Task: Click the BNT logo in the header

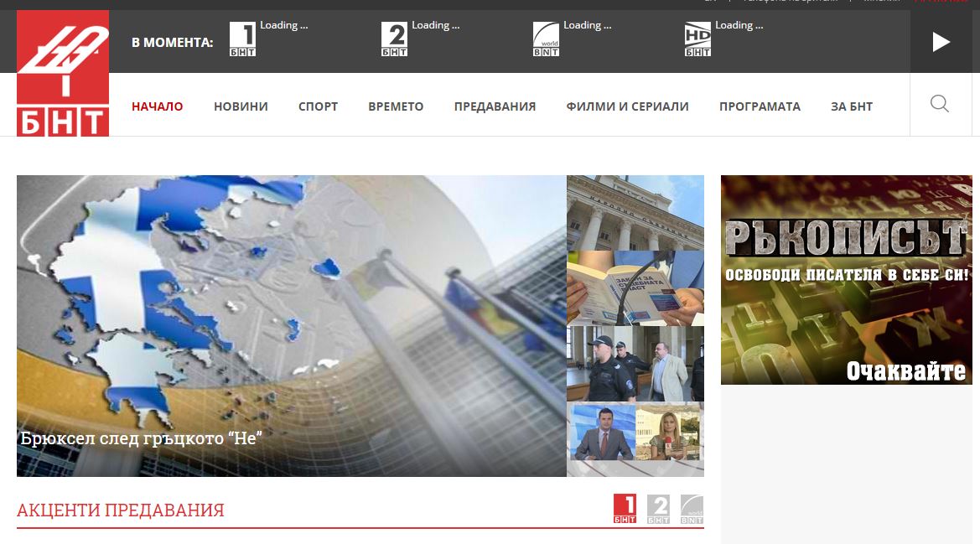Action: 63,73
